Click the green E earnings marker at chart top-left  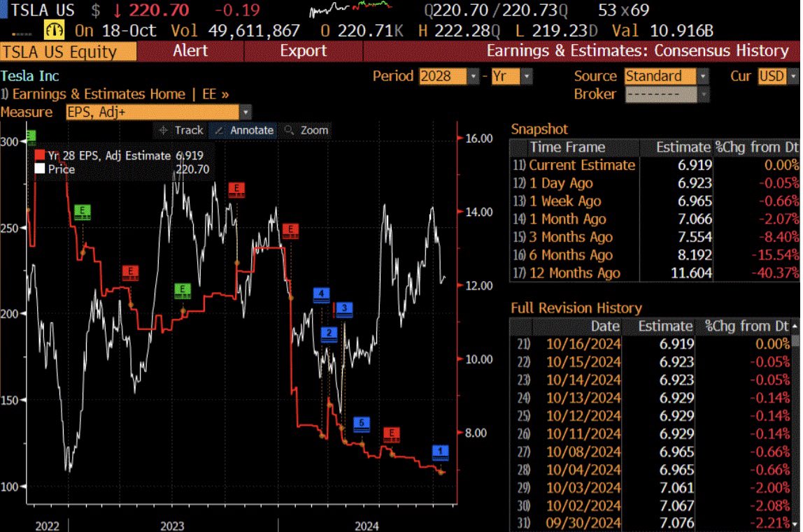click(31, 136)
